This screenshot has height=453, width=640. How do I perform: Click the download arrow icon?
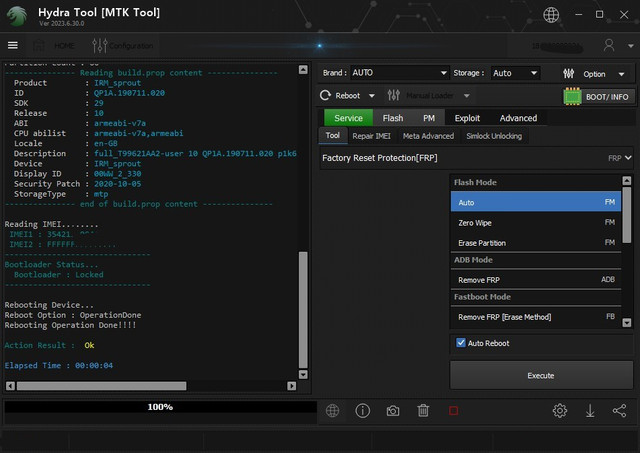[590, 410]
